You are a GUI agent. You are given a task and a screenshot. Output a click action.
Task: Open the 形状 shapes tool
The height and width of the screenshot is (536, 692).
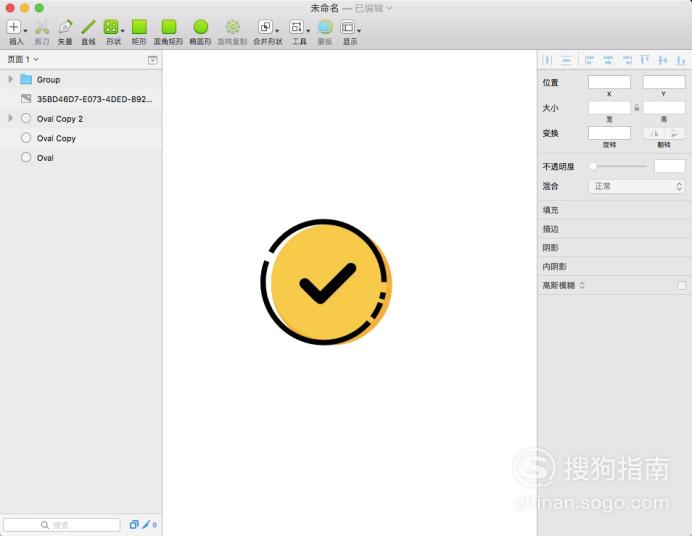110,27
